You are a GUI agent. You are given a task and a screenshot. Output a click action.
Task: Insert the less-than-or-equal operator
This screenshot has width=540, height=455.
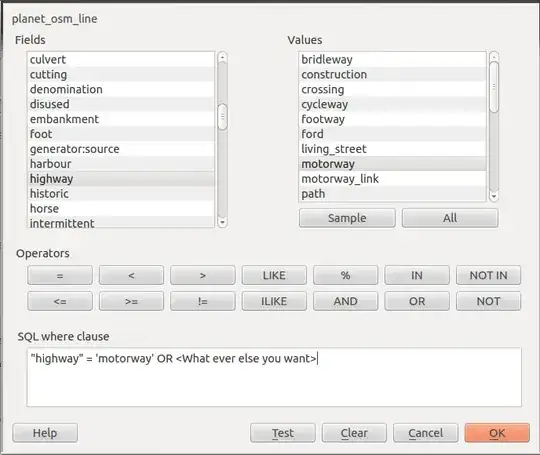pos(60,301)
